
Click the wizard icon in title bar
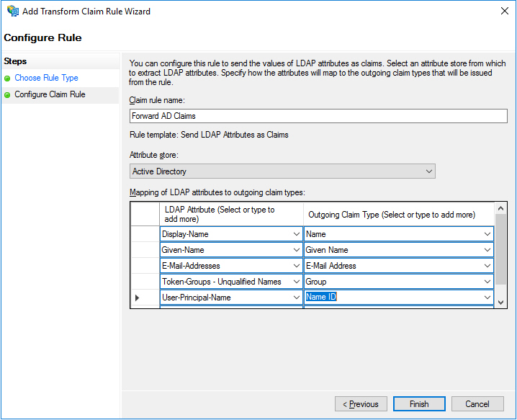13,12
